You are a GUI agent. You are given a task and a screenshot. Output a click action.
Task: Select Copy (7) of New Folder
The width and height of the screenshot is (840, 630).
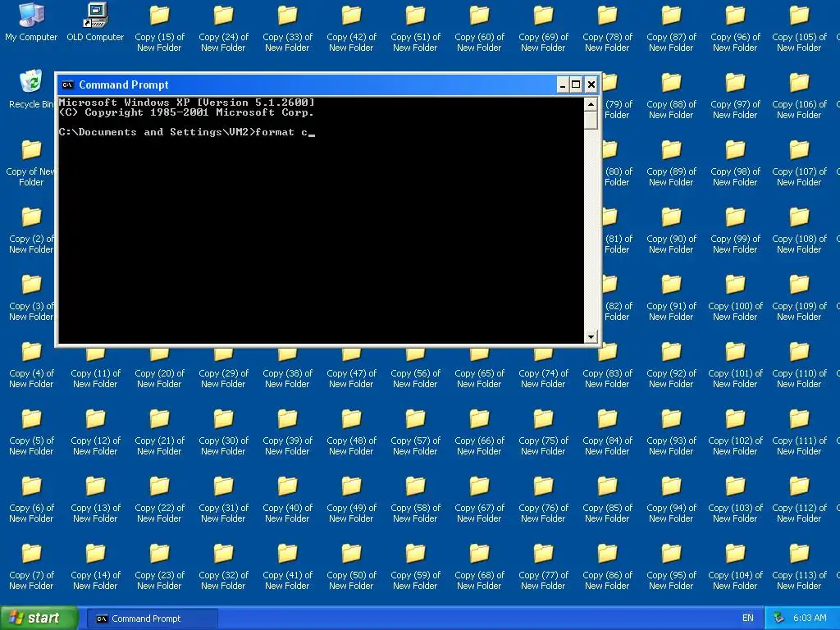tap(31, 566)
